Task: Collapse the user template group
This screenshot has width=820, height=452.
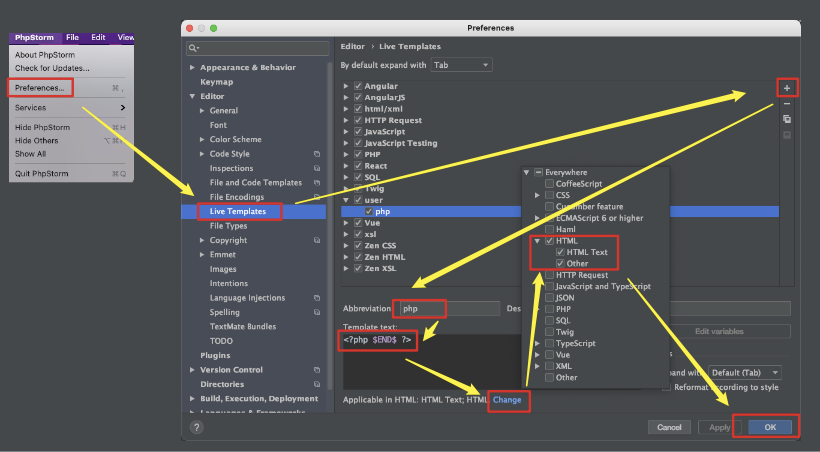Action: 346,200
